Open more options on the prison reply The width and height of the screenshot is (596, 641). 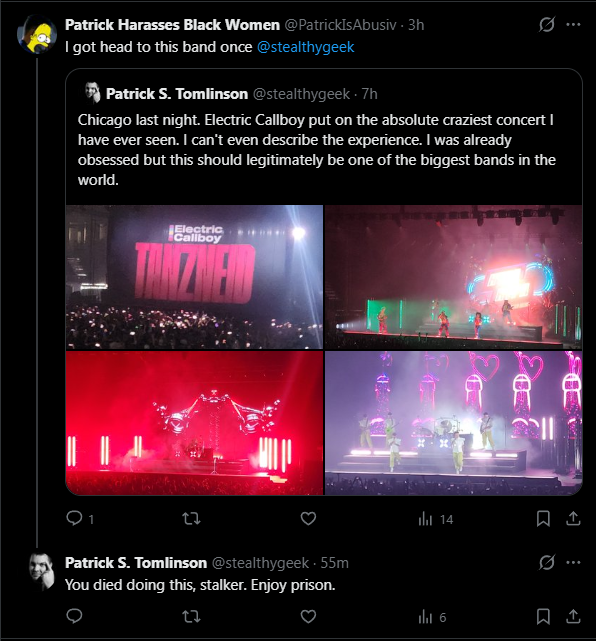(573, 563)
